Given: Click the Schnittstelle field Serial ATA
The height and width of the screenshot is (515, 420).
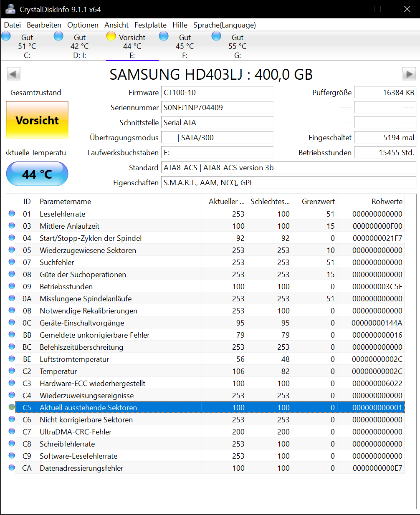Looking at the screenshot, I should click(217, 123).
